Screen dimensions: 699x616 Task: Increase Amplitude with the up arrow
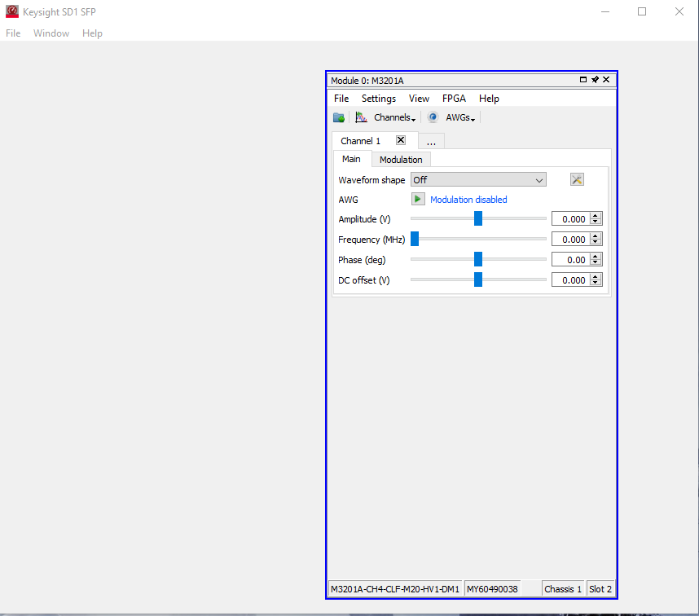pyautogui.click(x=596, y=216)
